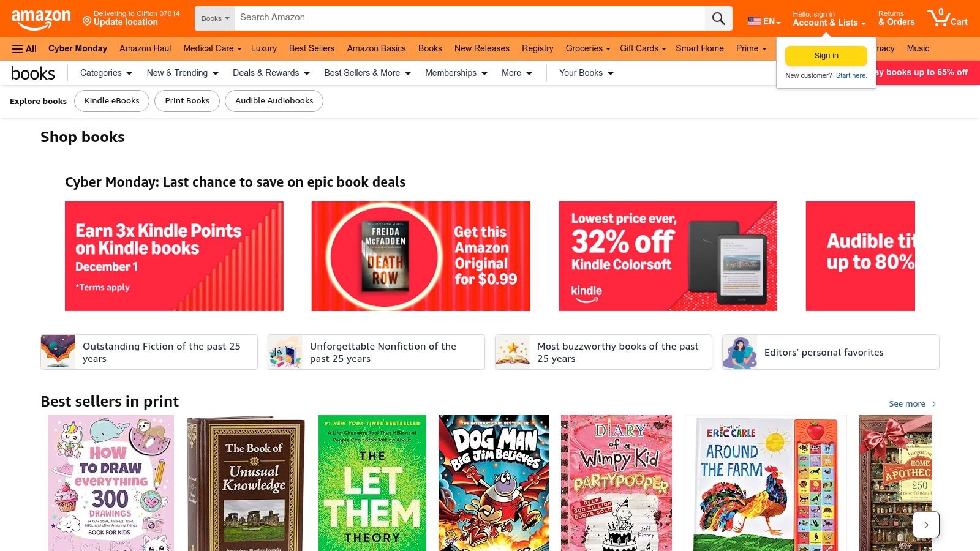Expand the Categories dropdown menu
The image size is (980, 551).
[x=106, y=73]
